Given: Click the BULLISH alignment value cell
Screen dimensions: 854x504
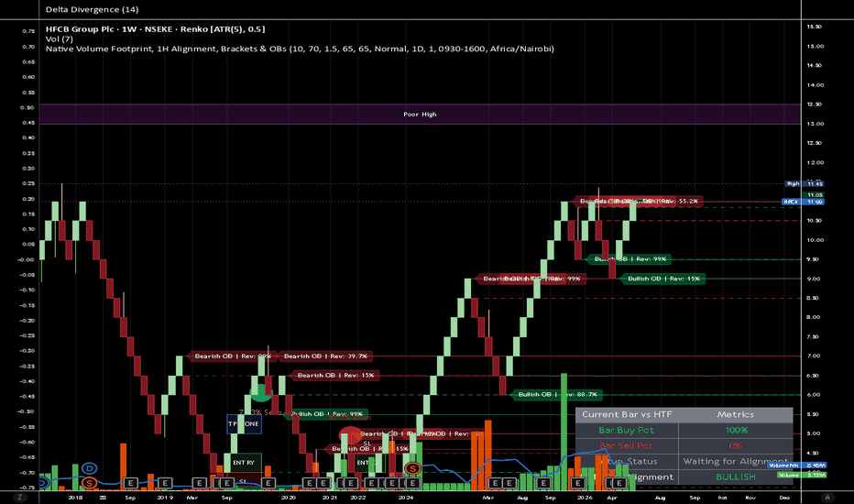Looking at the screenshot, I should pos(736,477).
